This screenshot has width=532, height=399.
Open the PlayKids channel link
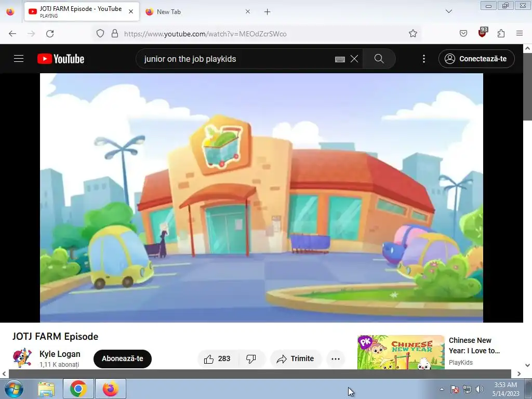tap(460, 362)
